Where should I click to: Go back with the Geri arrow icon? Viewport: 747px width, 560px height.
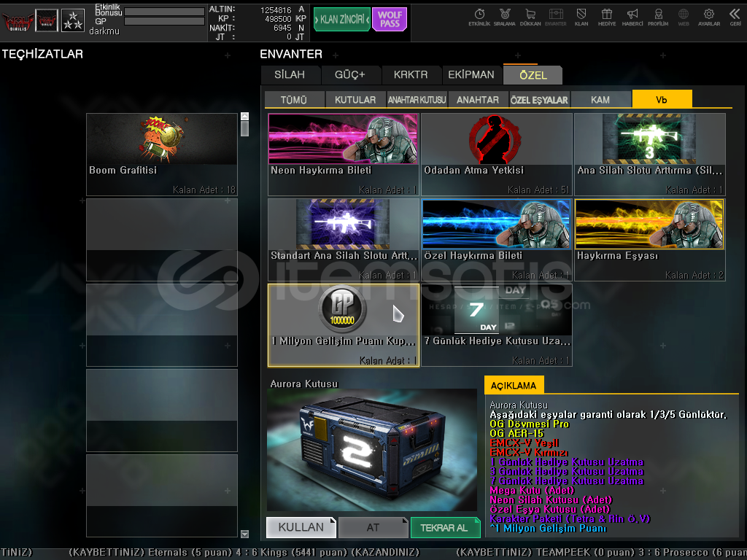tap(735, 17)
